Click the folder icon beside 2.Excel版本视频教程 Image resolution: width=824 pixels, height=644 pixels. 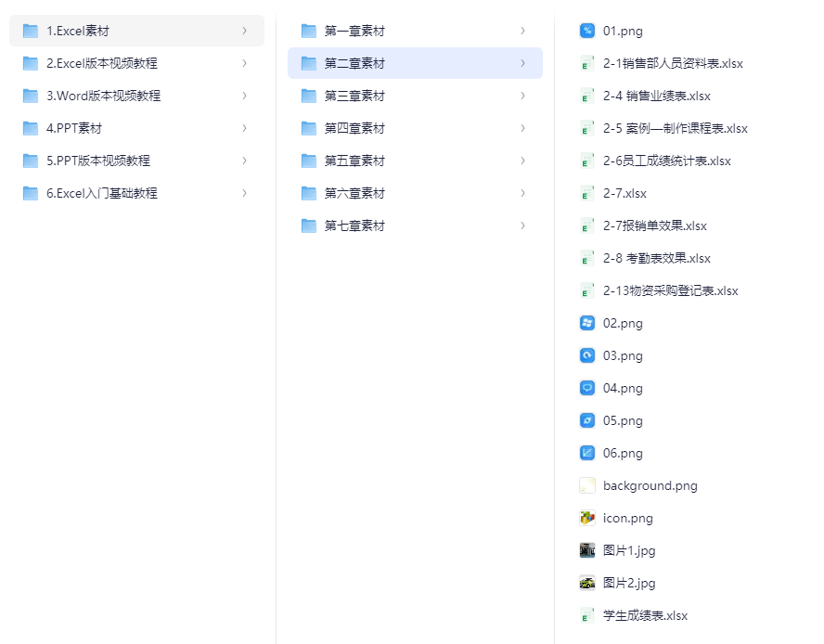coord(31,64)
